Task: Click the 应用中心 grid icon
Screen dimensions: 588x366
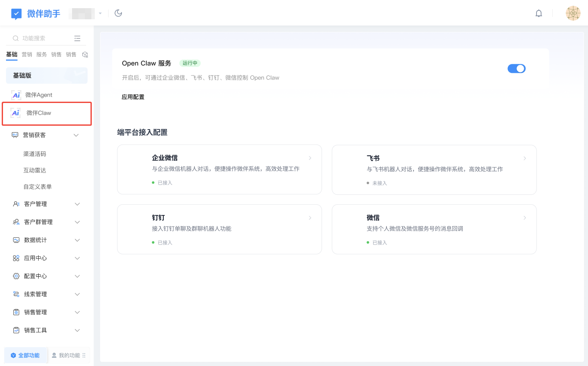Action: 16,258
